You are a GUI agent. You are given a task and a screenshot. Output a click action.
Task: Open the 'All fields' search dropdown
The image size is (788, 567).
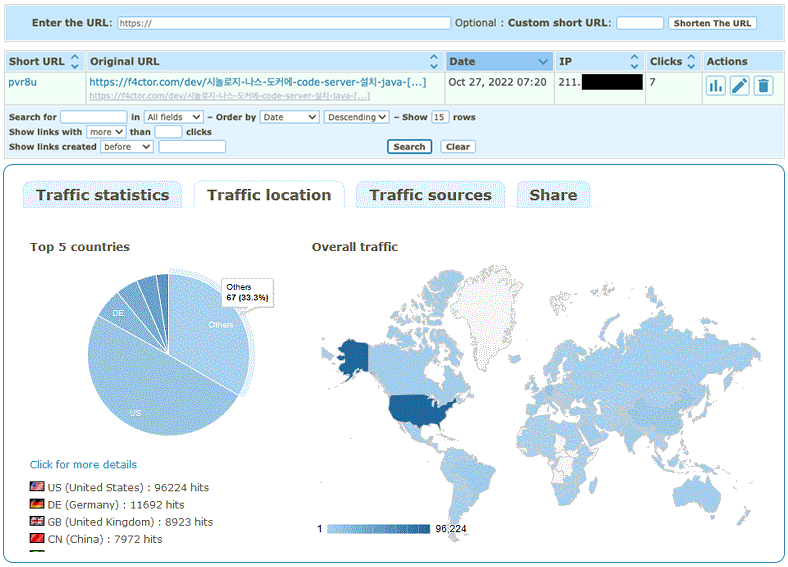173,117
